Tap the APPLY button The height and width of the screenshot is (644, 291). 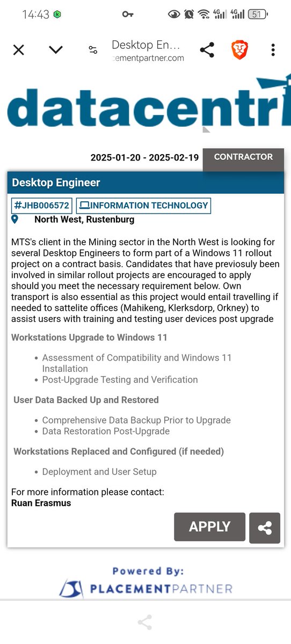coord(209,527)
